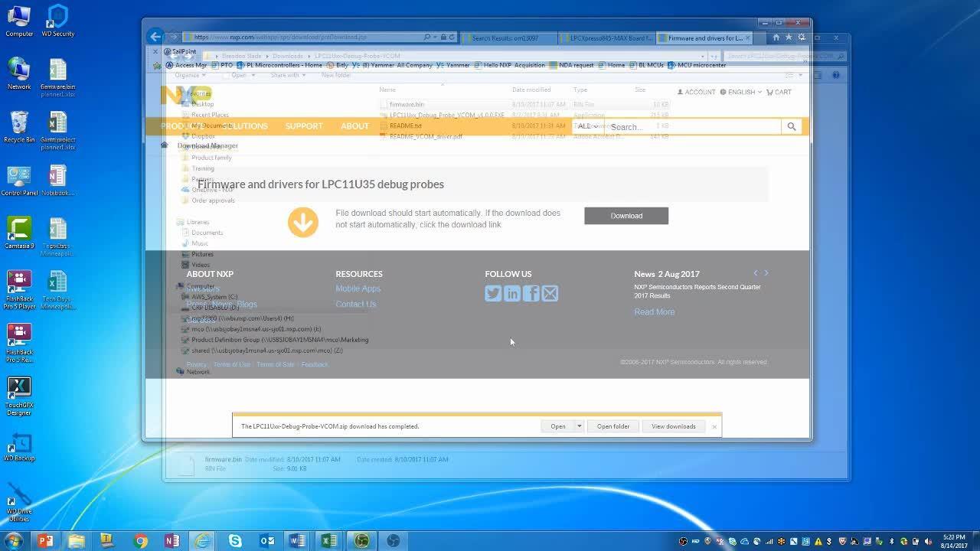
Task: Click browser back arrow button
Action: [x=155, y=37]
